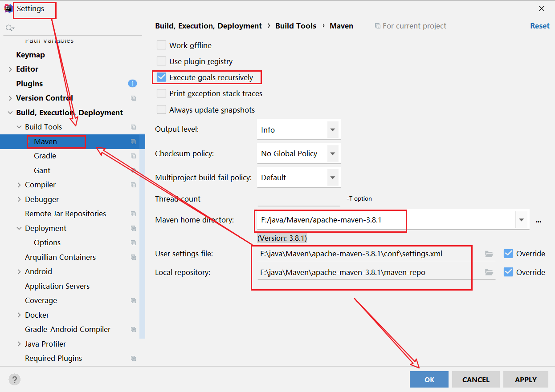
Task: Expand the Compiler tree node
Action: click(x=19, y=185)
